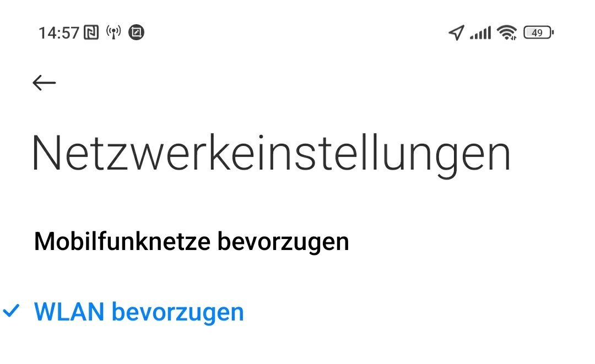This screenshot has height=364, width=595.
Task: Tap the number 49 inside battery icon
Action: tap(537, 32)
